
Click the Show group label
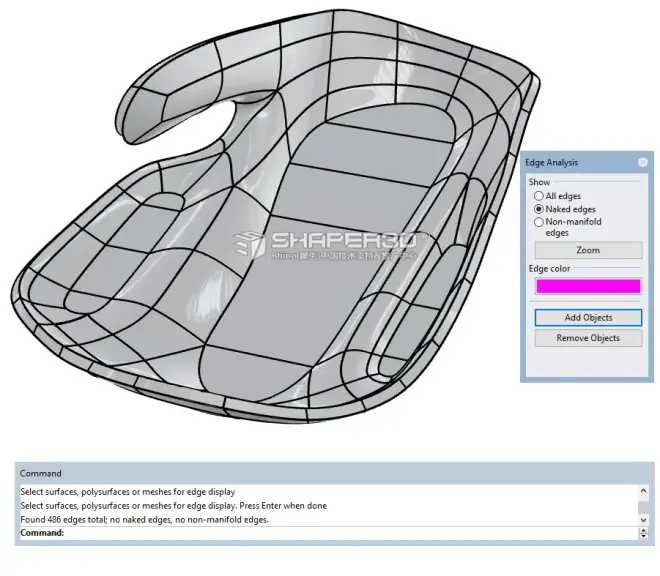(x=539, y=182)
